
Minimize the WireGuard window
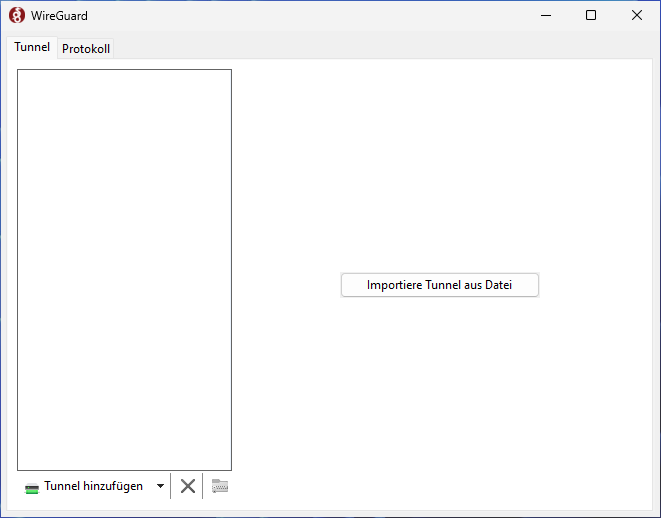coord(546,16)
